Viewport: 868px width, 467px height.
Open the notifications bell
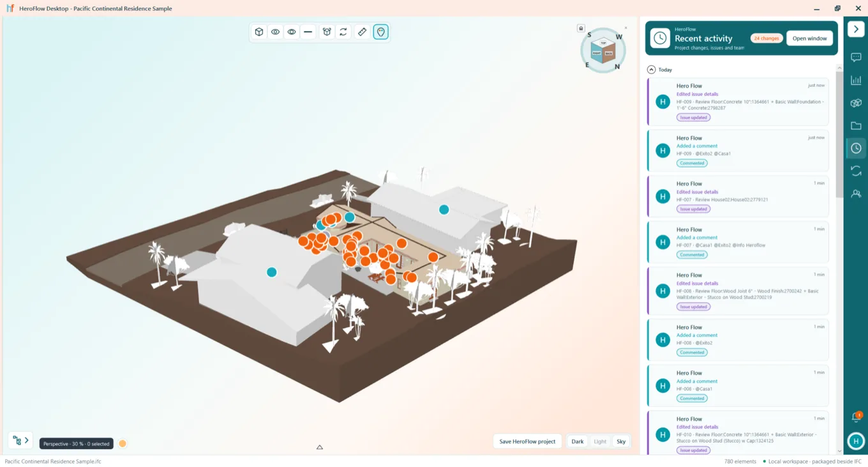coord(856,417)
